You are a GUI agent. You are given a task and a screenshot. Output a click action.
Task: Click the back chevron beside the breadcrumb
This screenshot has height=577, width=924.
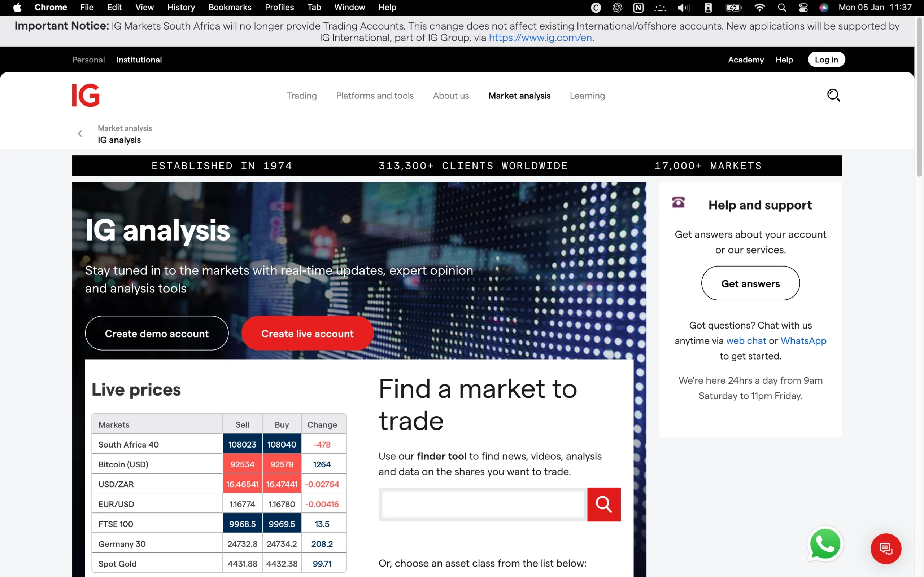(x=80, y=133)
